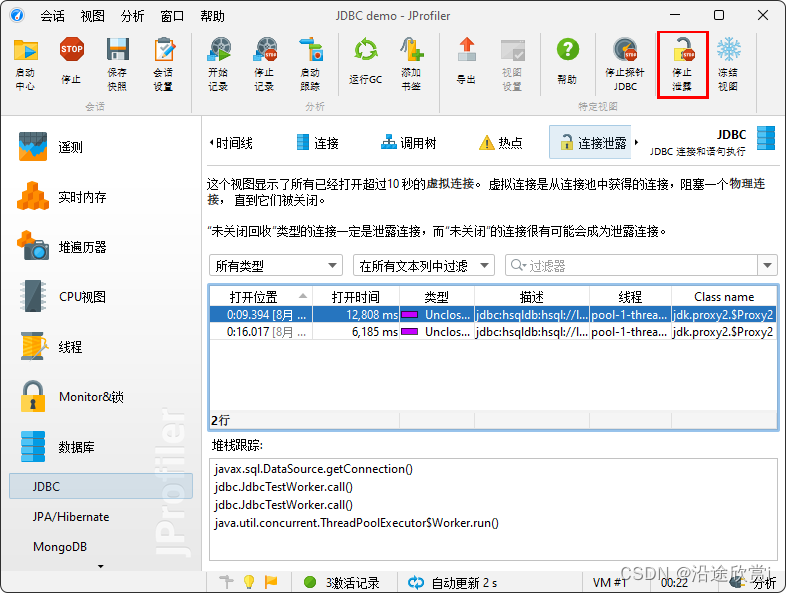Select the row opened at 0:16.017

point(493,331)
